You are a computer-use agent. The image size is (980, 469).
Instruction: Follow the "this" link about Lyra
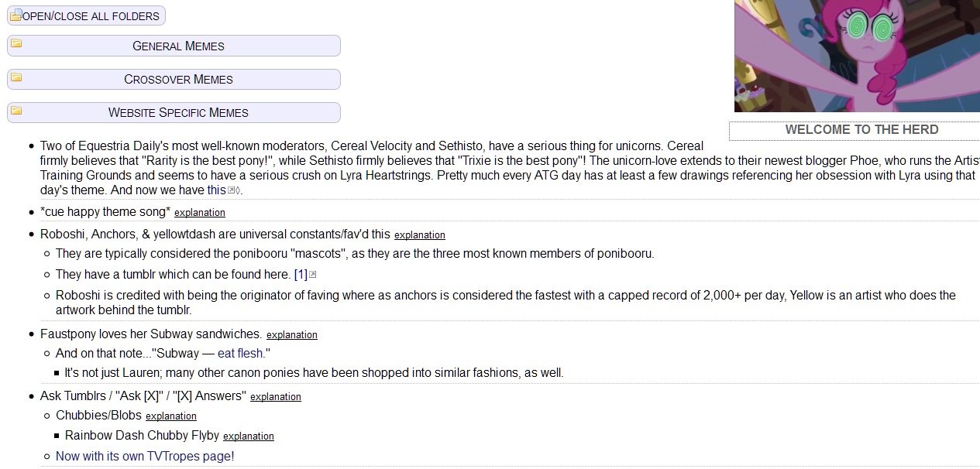[216, 190]
